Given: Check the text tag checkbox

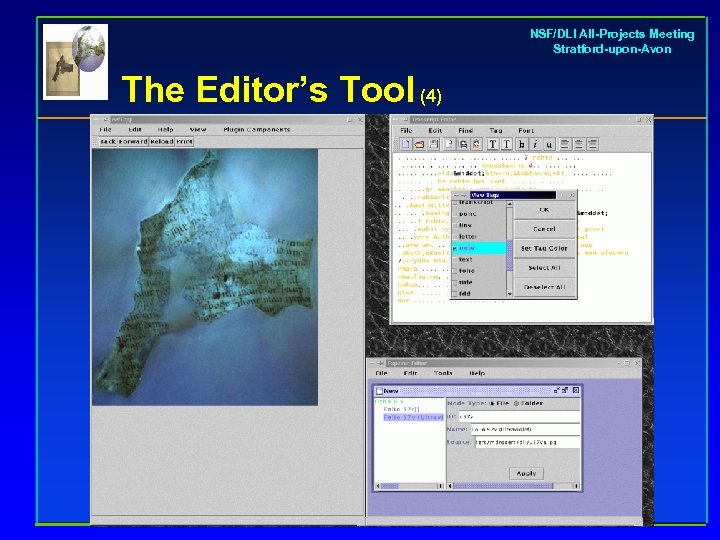Looking at the screenshot, I should (x=456, y=259).
